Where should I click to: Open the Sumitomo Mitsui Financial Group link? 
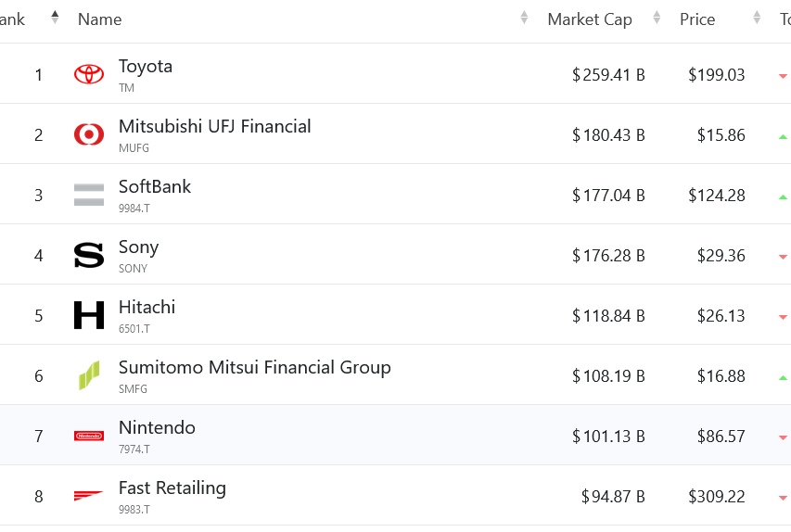coord(254,368)
